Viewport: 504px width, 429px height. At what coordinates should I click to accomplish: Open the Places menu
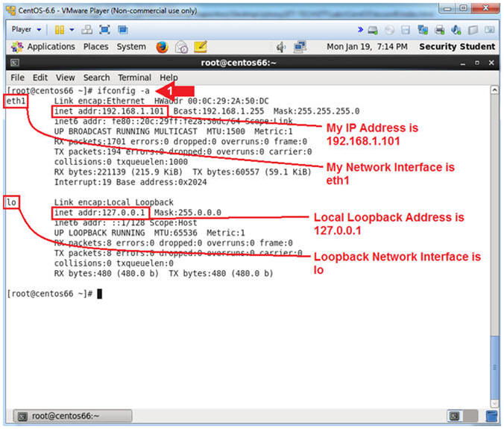[x=95, y=47]
